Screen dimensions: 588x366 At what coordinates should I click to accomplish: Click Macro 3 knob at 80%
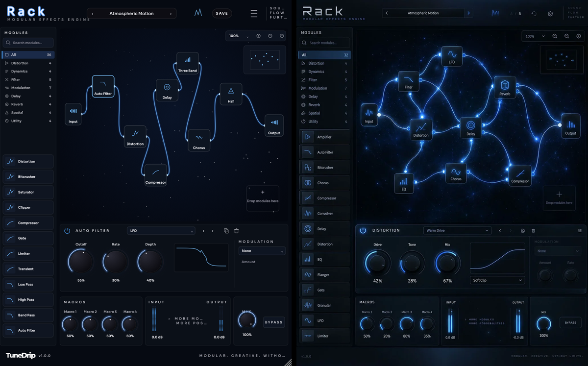click(407, 324)
